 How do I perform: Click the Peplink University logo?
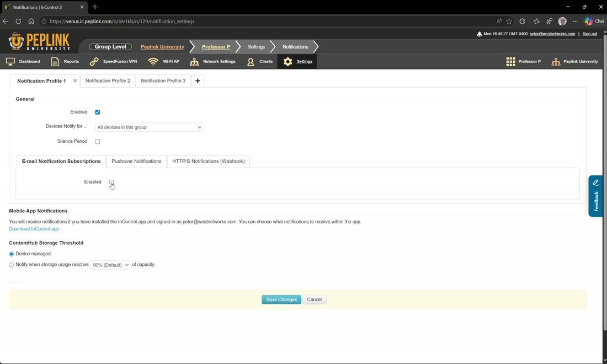click(39, 41)
